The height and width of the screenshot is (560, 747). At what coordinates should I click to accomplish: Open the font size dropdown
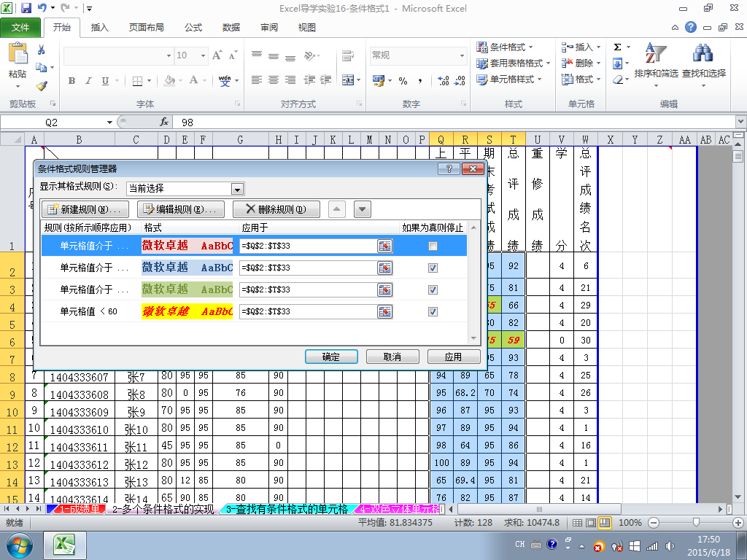(203, 55)
